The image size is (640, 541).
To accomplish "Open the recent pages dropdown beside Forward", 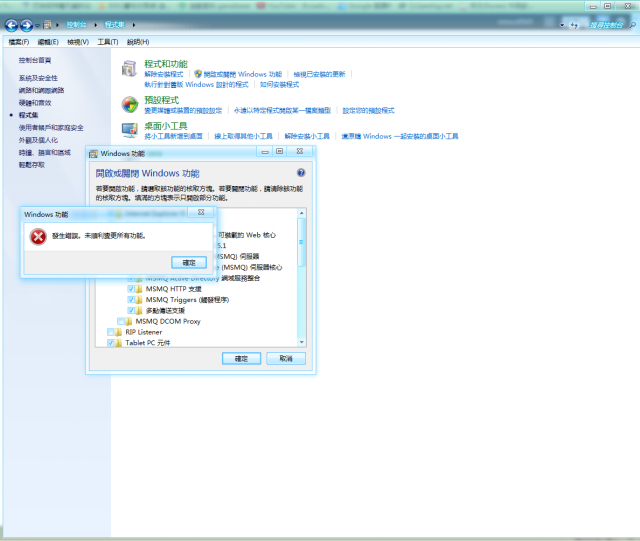I will click(x=37, y=25).
